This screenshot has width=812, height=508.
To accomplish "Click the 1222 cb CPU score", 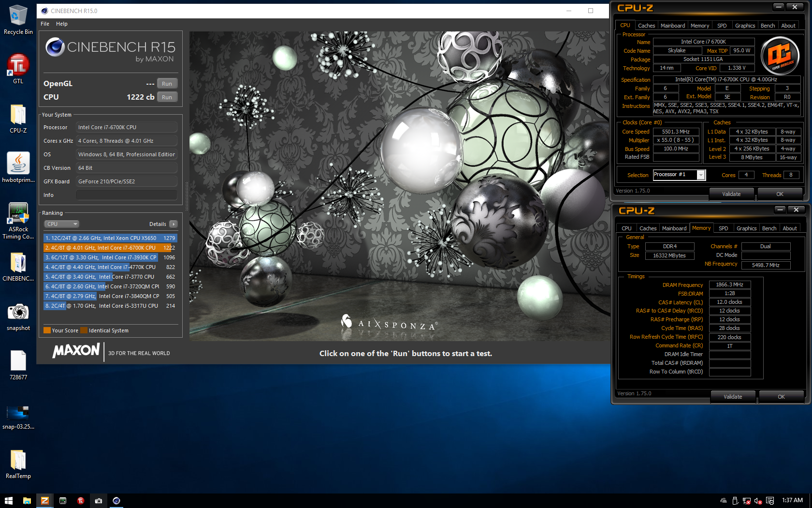I will click(140, 97).
